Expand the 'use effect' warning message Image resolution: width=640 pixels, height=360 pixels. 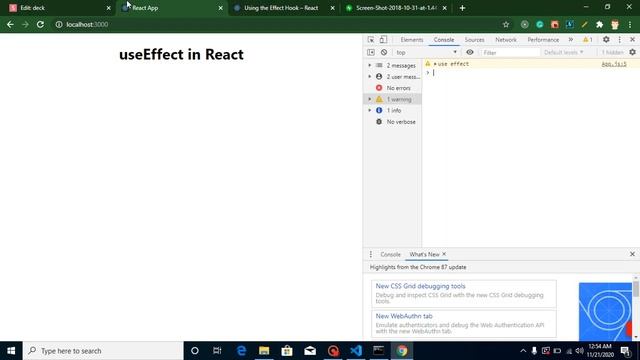(x=435, y=64)
